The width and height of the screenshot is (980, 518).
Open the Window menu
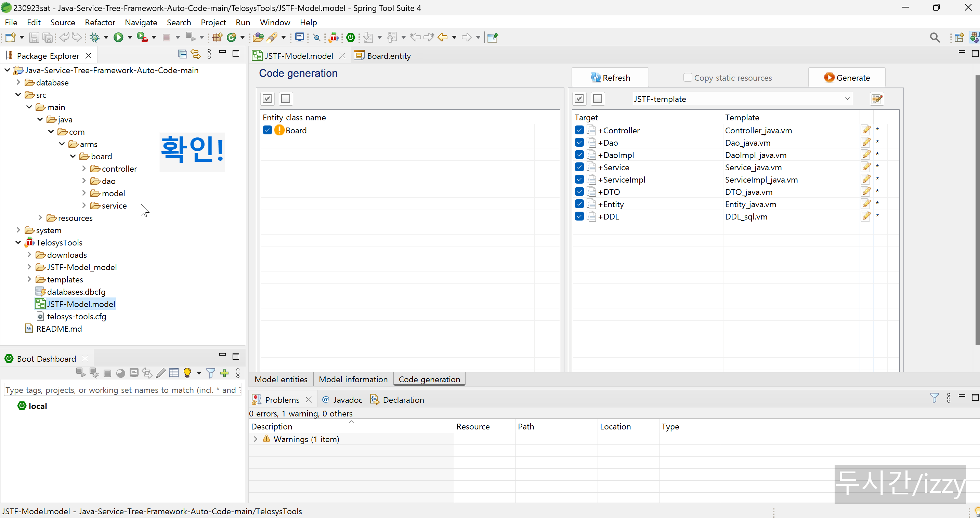(x=275, y=23)
